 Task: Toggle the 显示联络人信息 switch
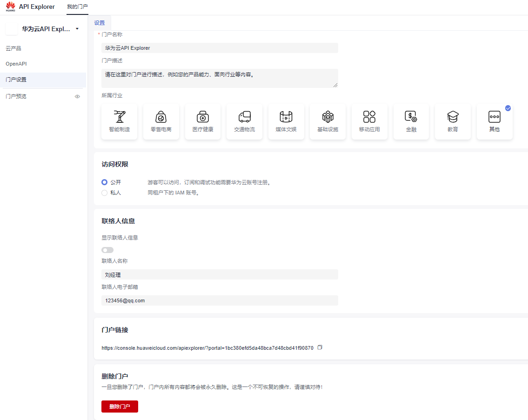(107, 250)
